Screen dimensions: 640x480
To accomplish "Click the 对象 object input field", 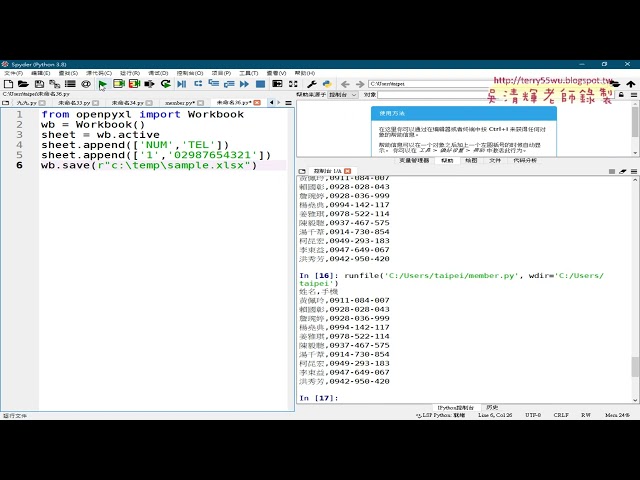I will point(496,95).
